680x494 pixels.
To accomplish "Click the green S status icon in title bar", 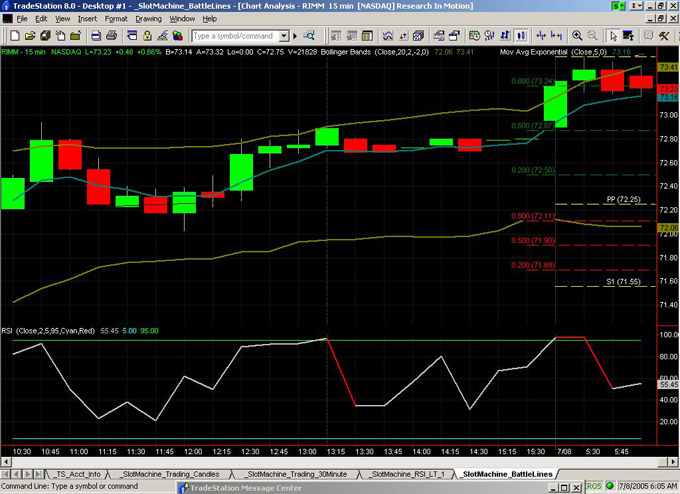I will (x=617, y=6).
